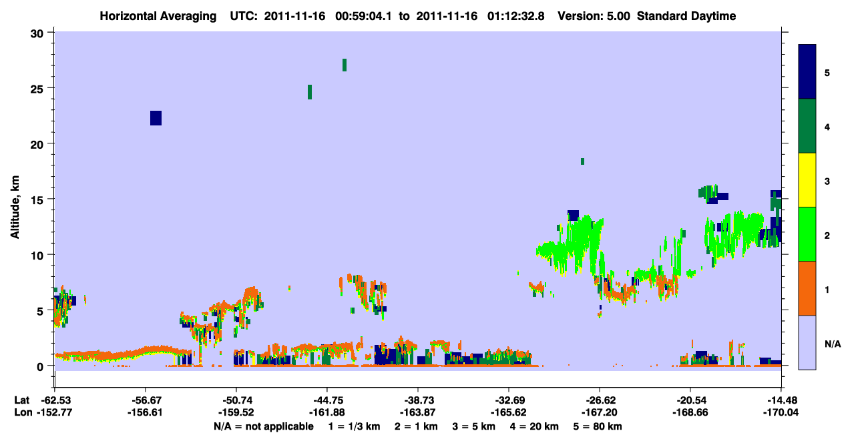868x445 pixels.
Task: Click the colorbar label "2"
Action: 827,235
